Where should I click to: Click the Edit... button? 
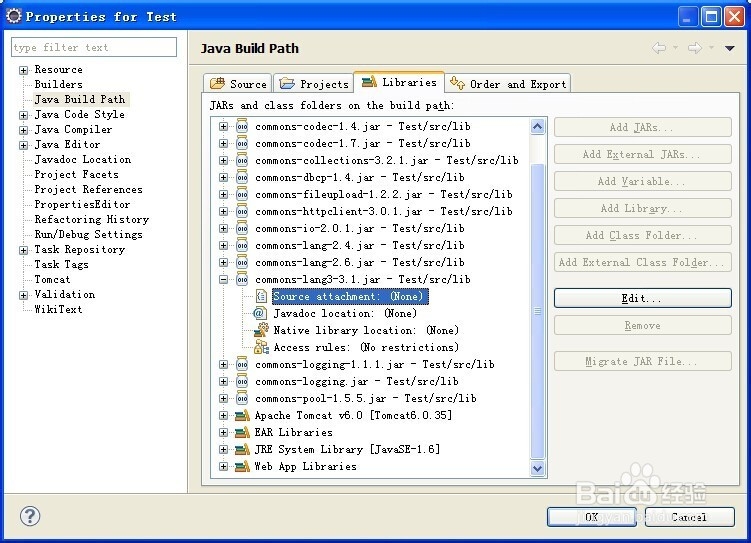[x=643, y=298]
